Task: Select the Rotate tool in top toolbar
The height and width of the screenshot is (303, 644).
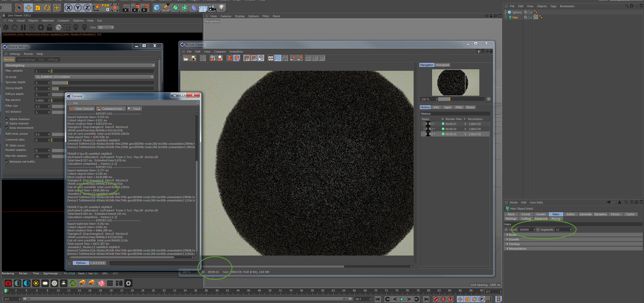Action: pos(47,8)
